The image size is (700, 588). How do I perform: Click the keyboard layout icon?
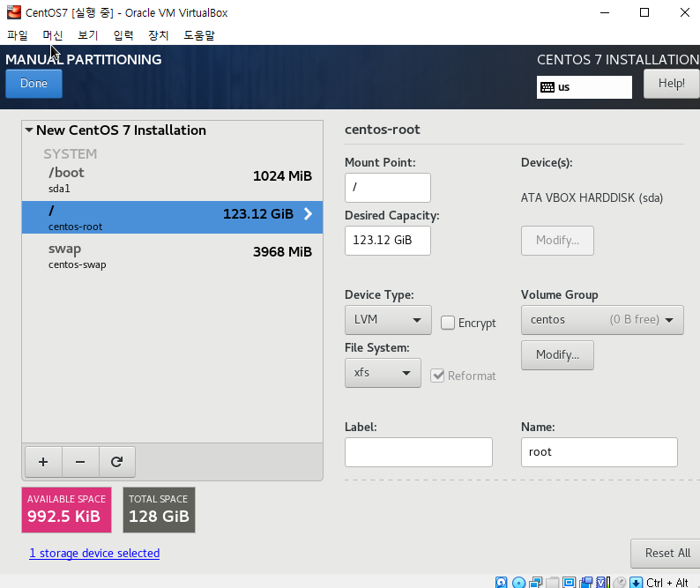point(547,87)
